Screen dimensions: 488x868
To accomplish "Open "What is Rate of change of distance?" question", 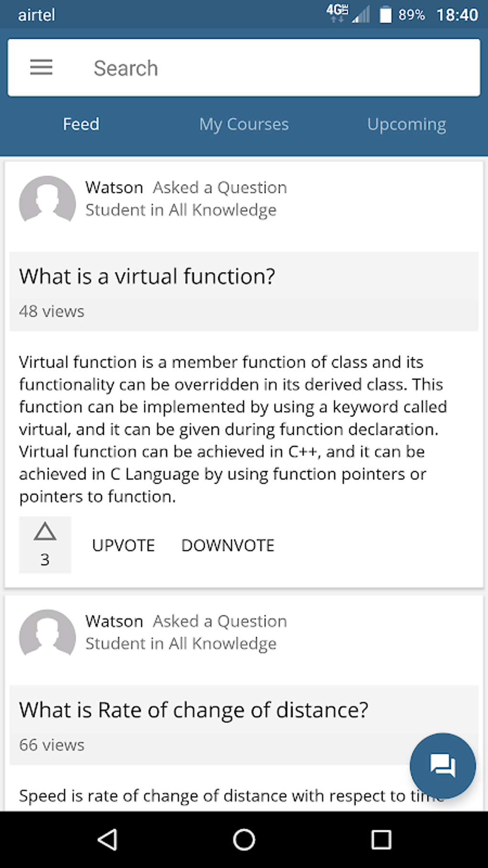I will click(194, 710).
